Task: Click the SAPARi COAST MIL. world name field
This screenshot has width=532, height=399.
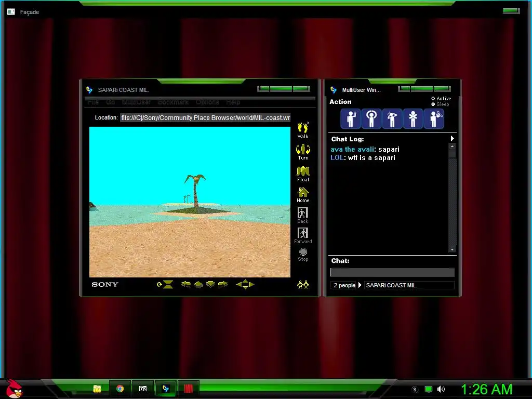Action: 409,285
